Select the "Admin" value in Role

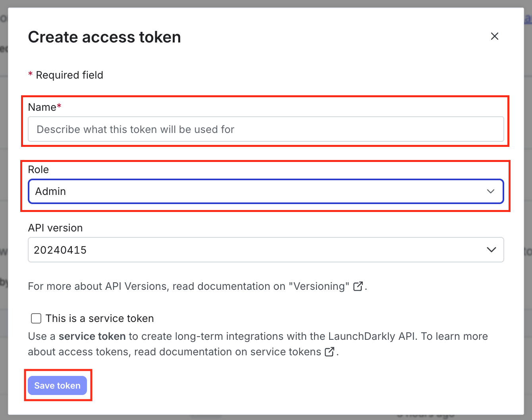pos(51,191)
